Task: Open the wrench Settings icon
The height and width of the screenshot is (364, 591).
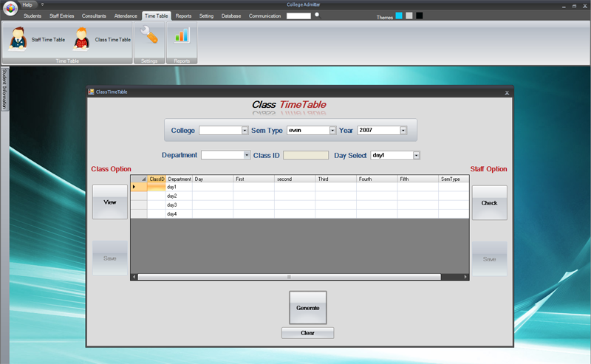Action: [149, 35]
